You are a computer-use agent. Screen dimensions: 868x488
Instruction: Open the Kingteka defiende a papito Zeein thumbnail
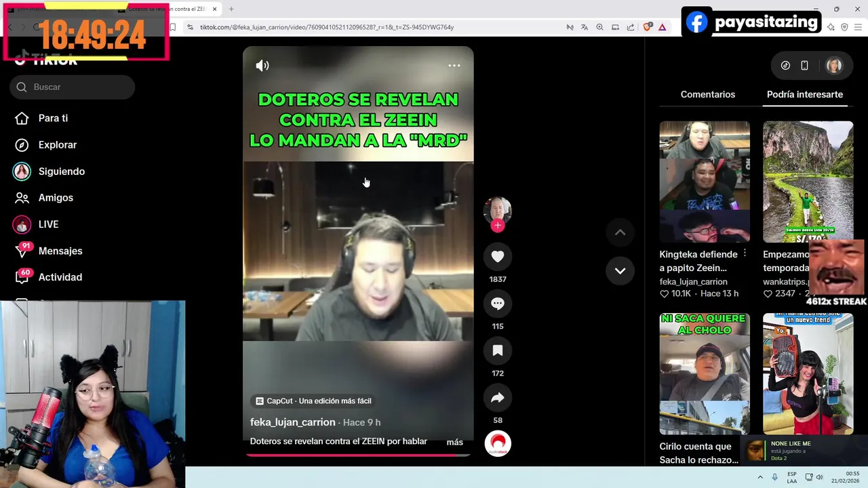pos(705,182)
